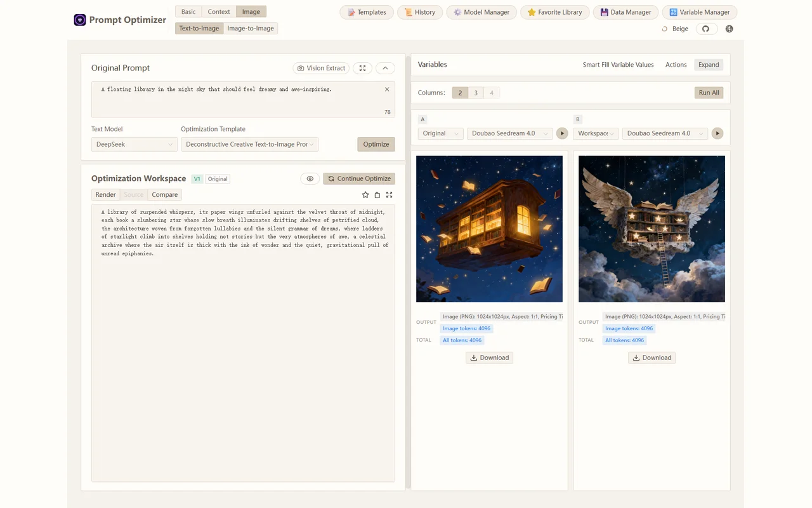Favorite the optimized prompt with star icon
This screenshot has width=812, height=508.
[x=365, y=195]
